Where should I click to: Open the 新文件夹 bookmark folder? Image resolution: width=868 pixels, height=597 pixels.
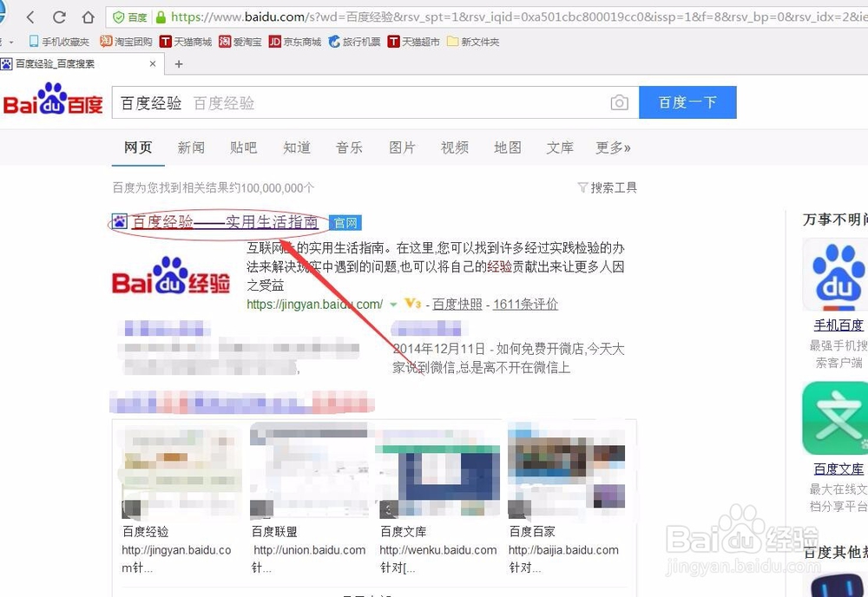tap(473, 42)
